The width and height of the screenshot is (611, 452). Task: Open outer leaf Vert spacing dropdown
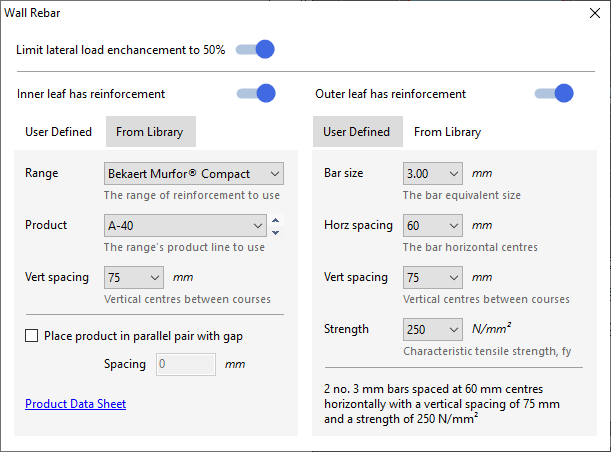coord(433,277)
